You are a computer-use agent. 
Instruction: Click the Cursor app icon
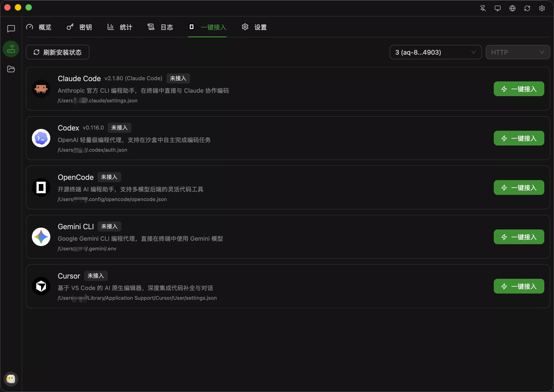[x=41, y=286]
